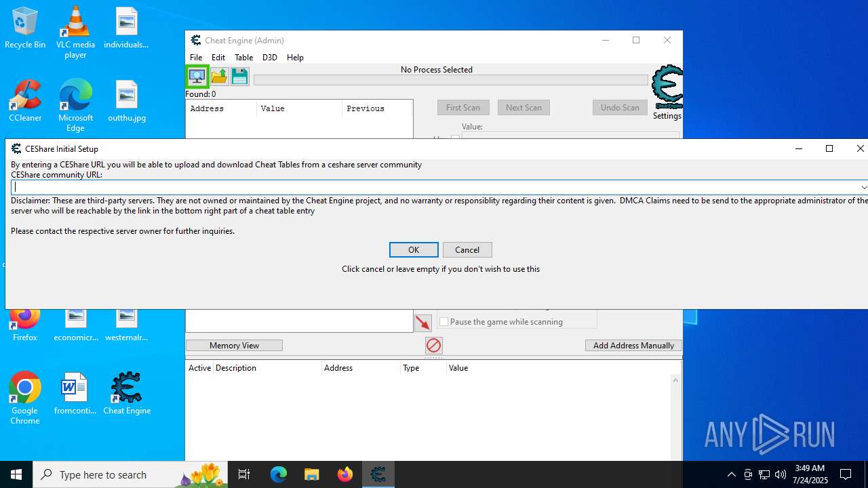Open VLC media player desktop icon
The image size is (868, 488).
click(x=75, y=33)
